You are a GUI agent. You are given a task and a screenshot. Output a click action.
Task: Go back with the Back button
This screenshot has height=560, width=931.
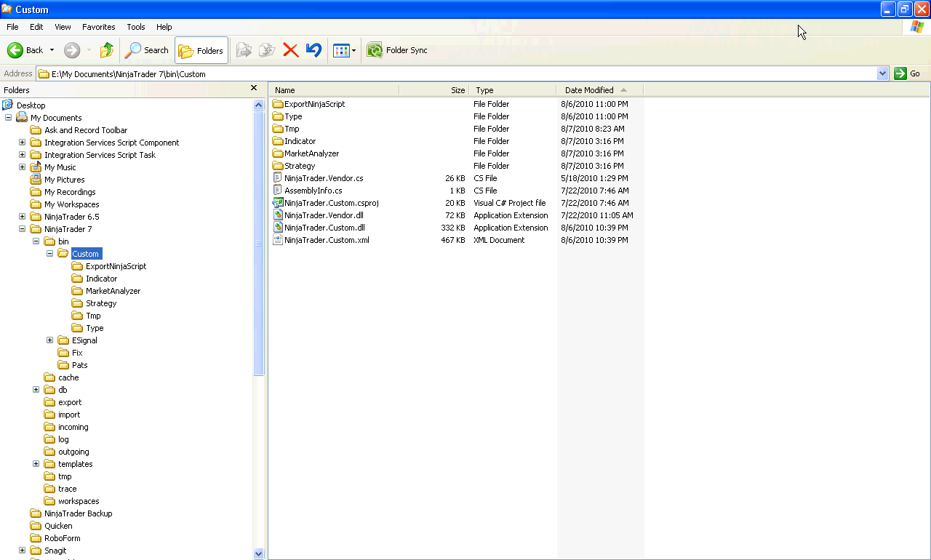tap(25, 50)
